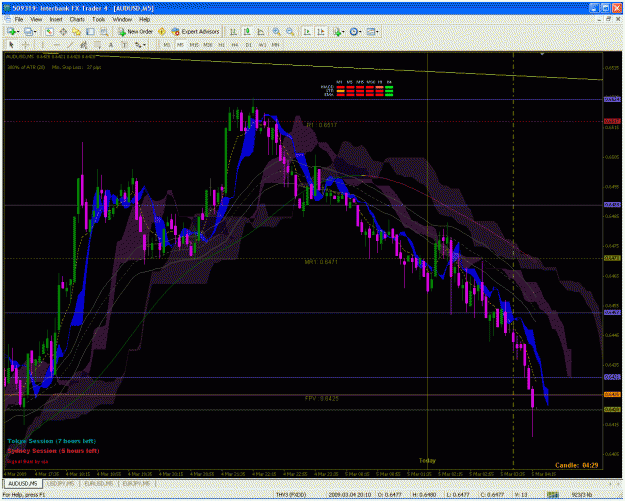Image resolution: width=625 pixels, height=501 pixels.
Task: Open the Charts menu
Action: pyautogui.click(x=77, y=19)
